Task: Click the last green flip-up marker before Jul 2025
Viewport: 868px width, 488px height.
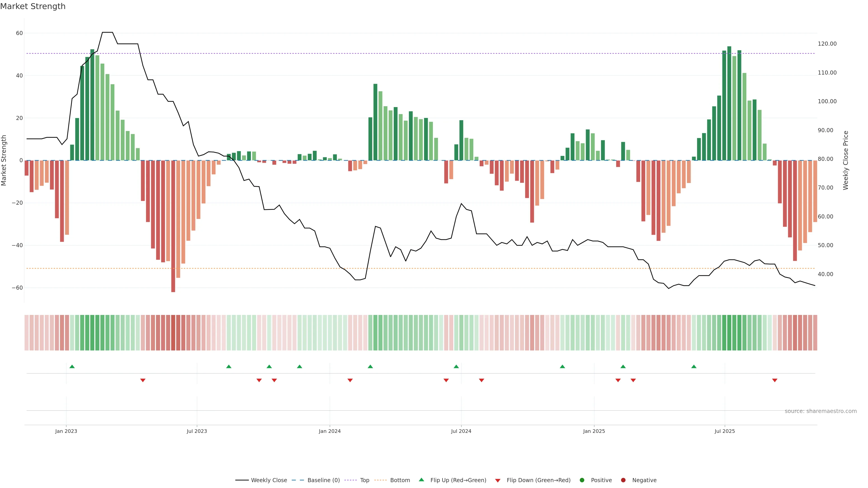Action: [x=694, y=366]
